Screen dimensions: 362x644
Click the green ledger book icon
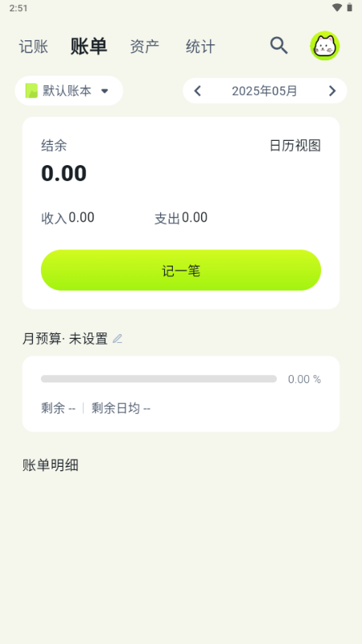31,91
